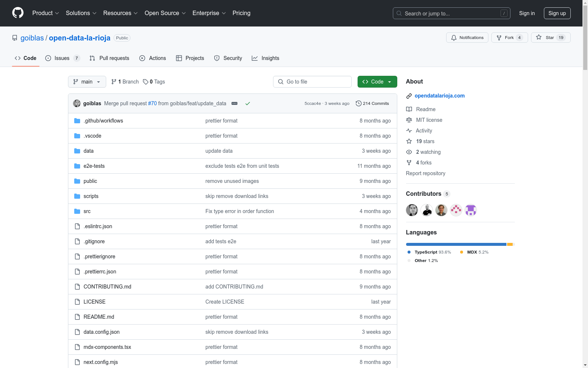Click the scripts folder icon

[x=77, y=196]
